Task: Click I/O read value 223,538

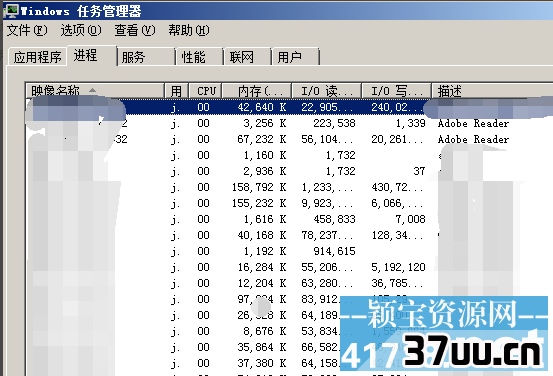Action: [x=334, y=123]
